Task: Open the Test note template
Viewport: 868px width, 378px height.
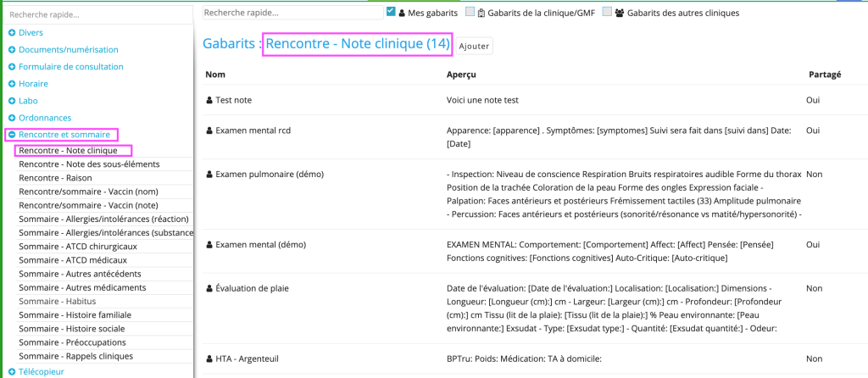Action: tap(234, 100)
